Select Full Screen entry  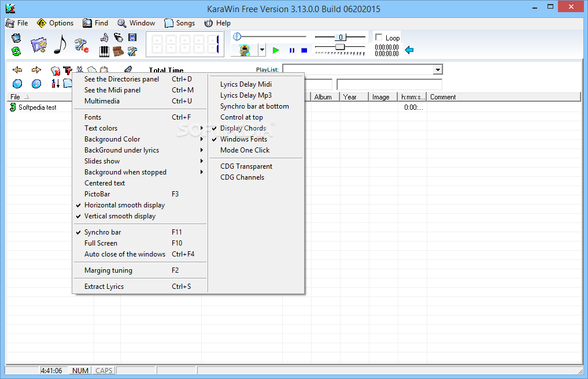pyautogui.click(x=140, y=243)
